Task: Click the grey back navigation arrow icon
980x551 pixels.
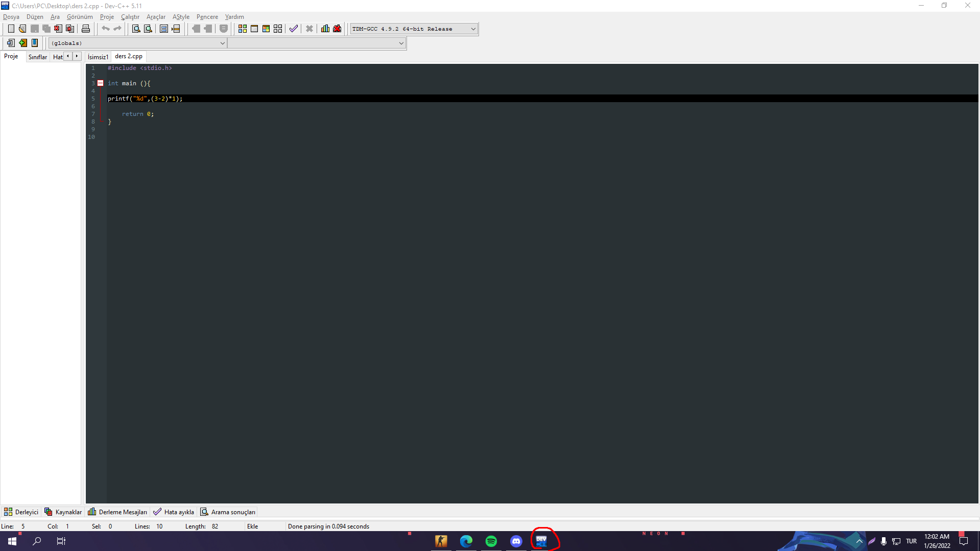Action: point(196,29)
